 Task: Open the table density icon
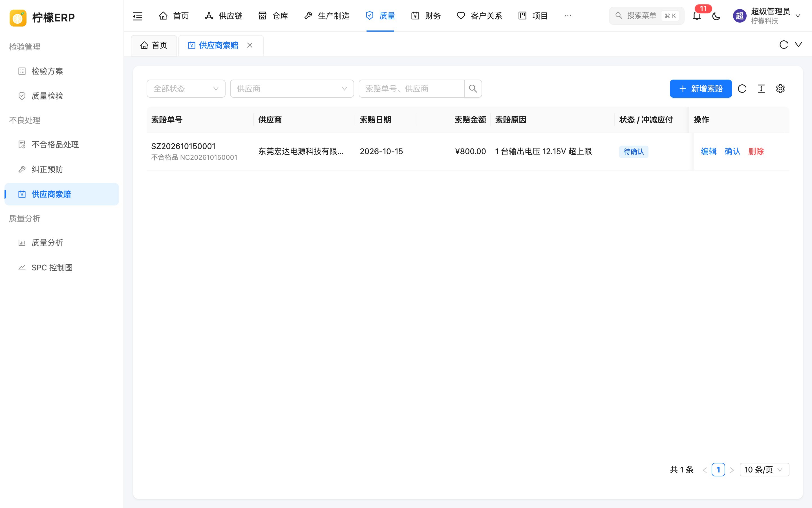pyautogui.click(x=761, y=89)
